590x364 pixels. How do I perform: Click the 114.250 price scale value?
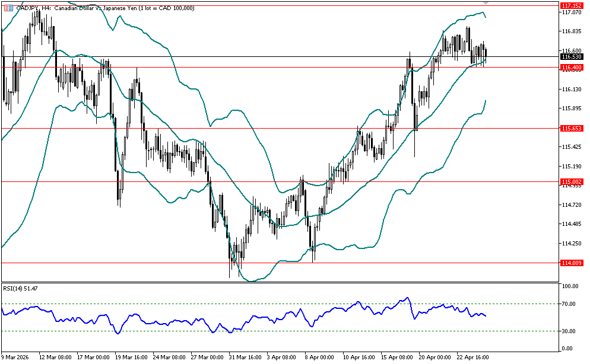tap(571, 244)
